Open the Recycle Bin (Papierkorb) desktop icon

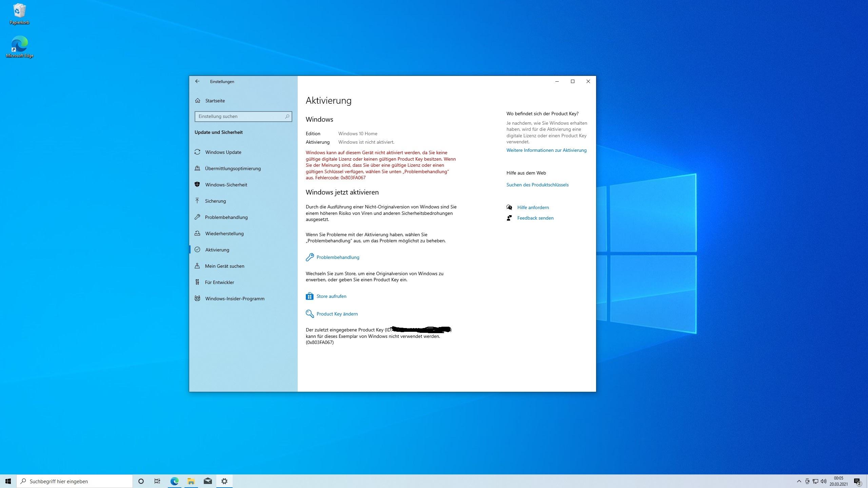point(19,14)
